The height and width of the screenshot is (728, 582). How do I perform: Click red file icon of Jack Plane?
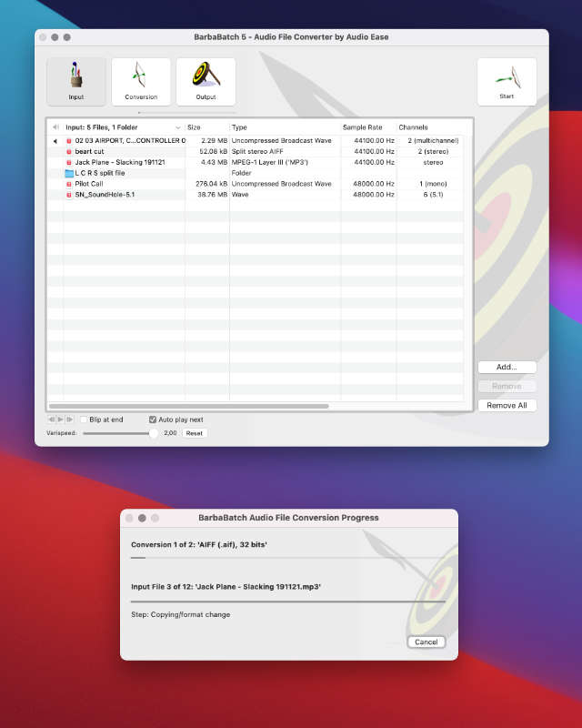(x=69, y=163)
